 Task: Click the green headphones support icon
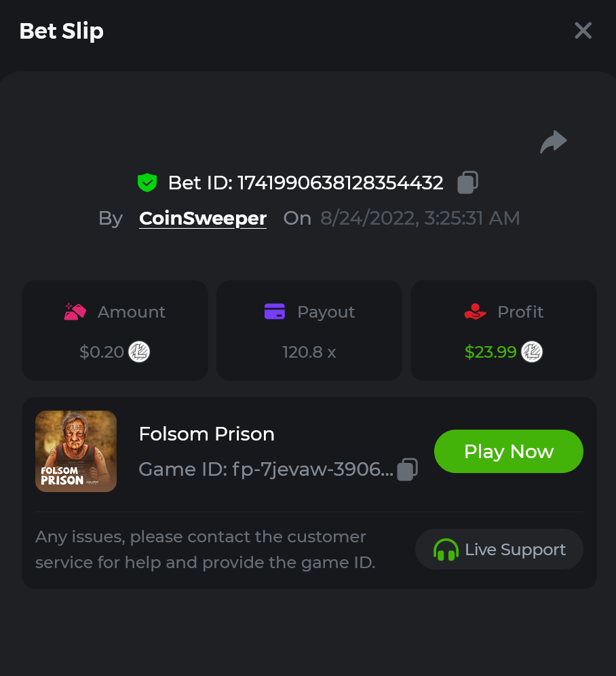(446, 550)
